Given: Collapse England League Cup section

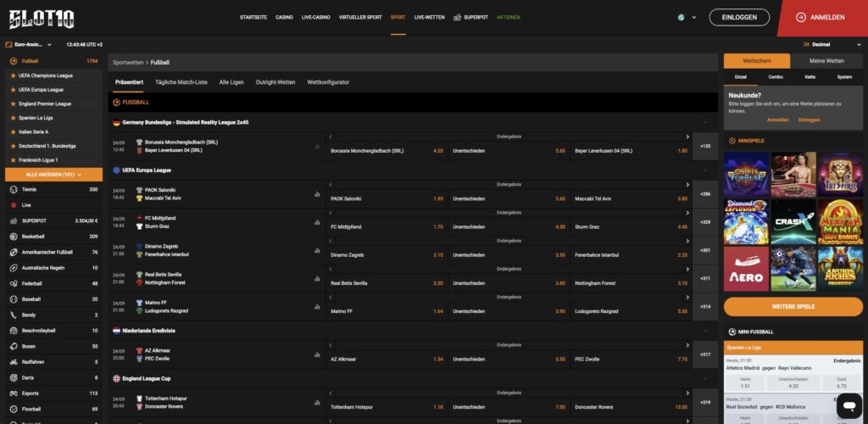Looking at the screenshot, I should point(705,378).
